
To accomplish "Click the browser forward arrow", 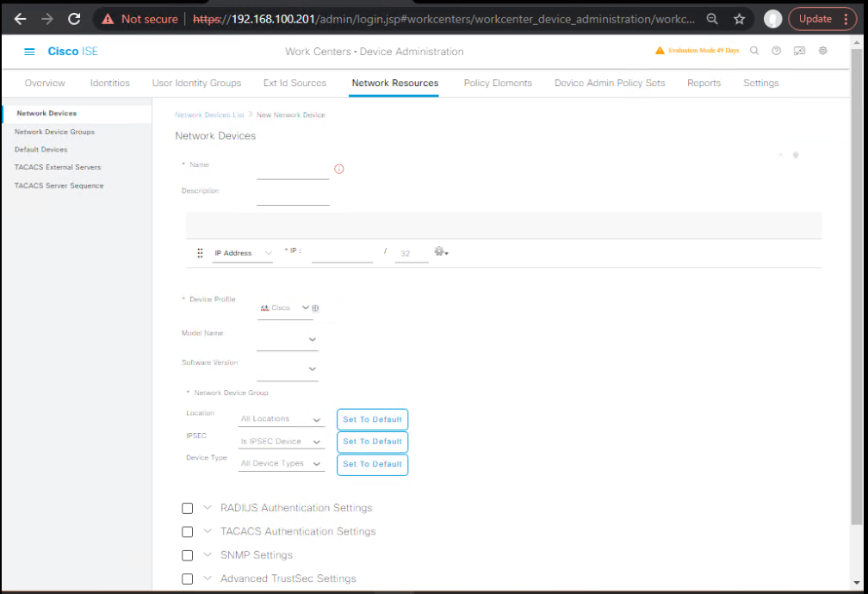I will tap(47, 19).
